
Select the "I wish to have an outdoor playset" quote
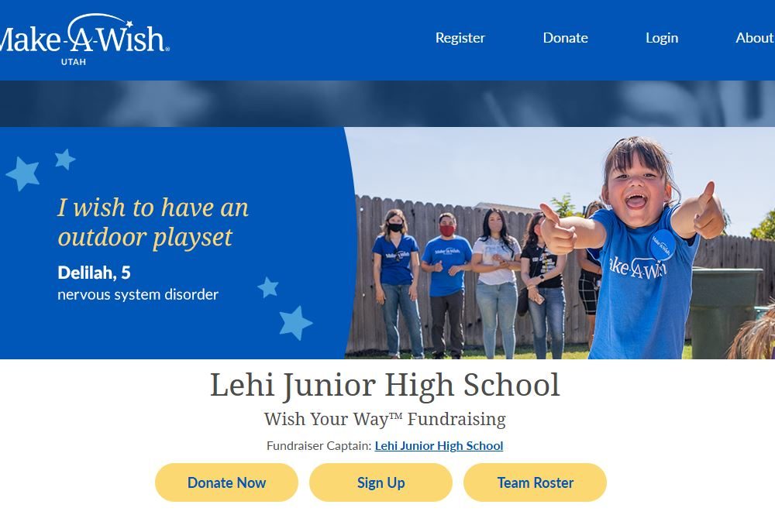click(153, 222)
